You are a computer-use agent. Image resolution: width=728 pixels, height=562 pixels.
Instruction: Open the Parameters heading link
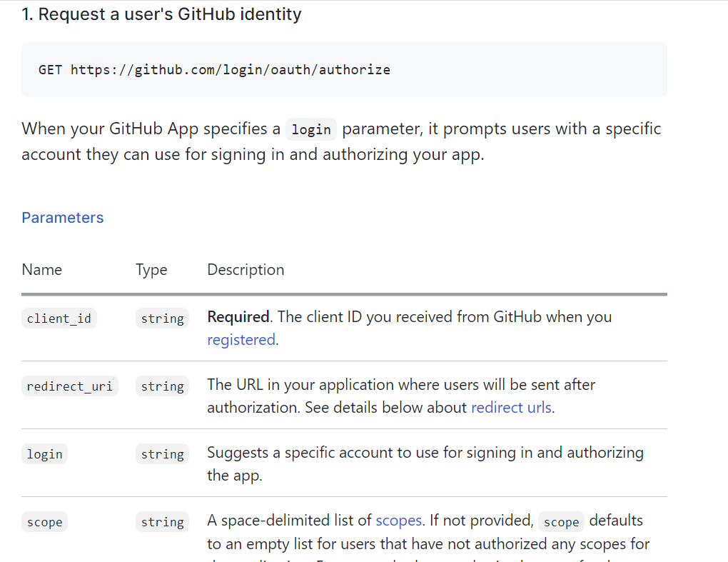pos(62,217)
